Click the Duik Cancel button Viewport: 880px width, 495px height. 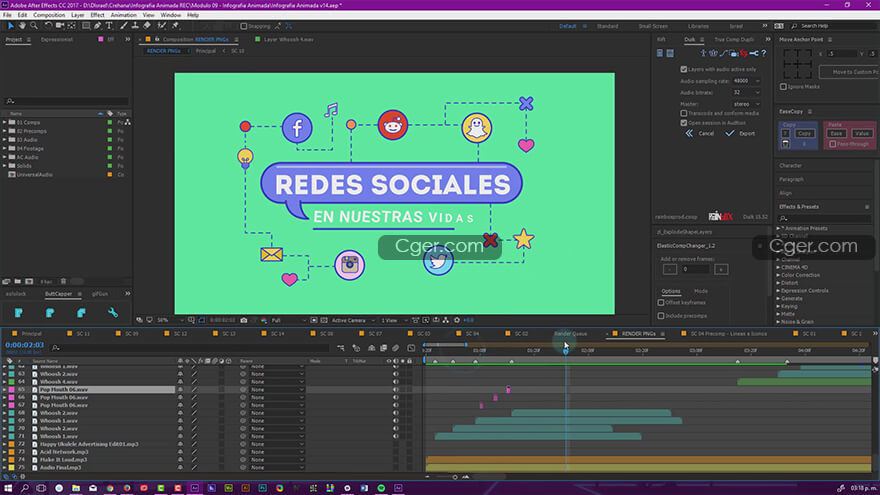[700, 134]
